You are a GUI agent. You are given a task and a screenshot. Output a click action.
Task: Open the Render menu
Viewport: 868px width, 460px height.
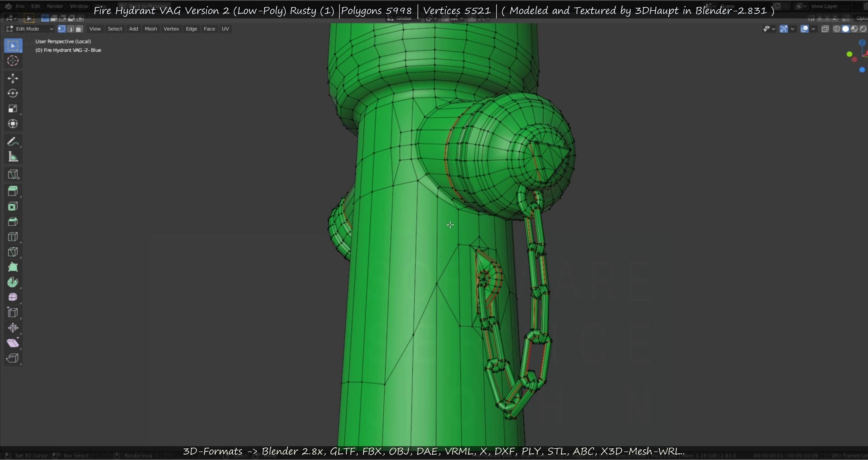(x=55, y=6)
